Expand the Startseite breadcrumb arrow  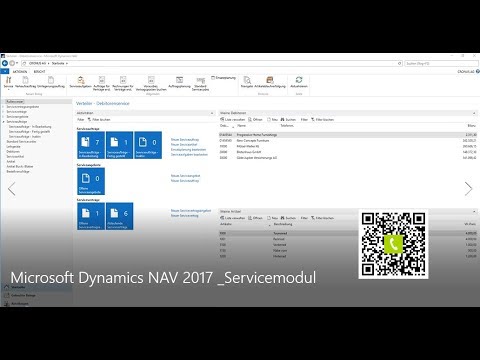coord(67,63)
